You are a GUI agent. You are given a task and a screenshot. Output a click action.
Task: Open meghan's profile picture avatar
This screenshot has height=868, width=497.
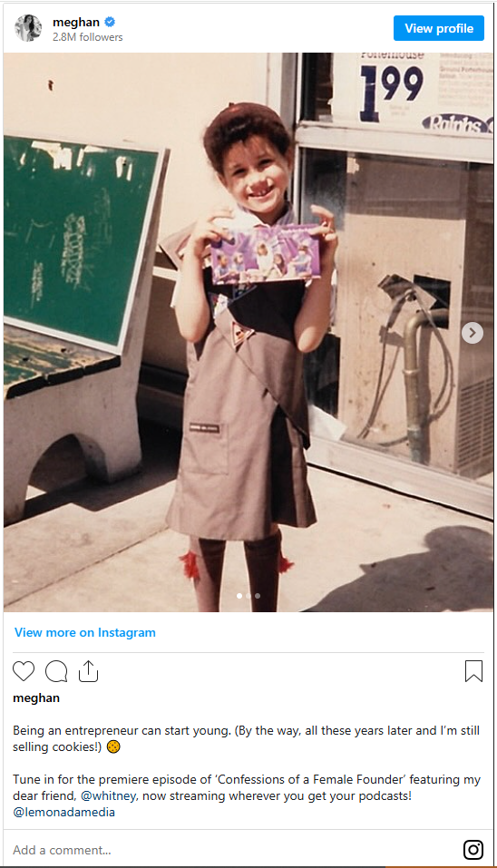pyautogui.click(x=28, y=28)
